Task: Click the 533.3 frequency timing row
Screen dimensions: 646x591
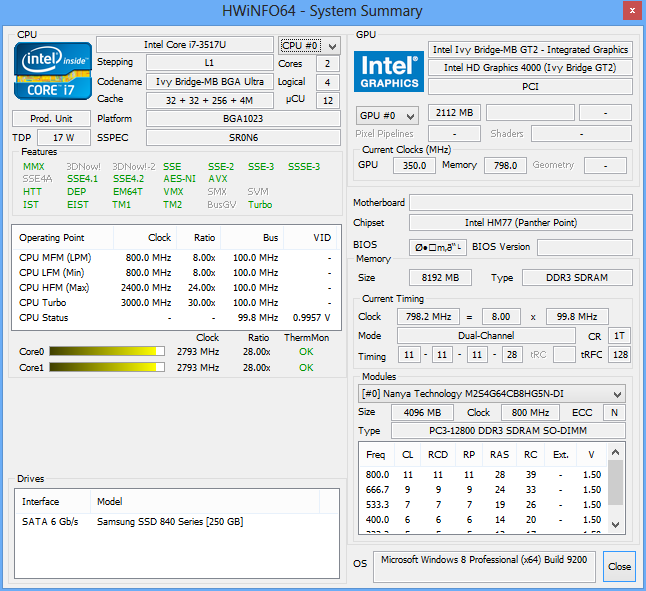Action: tap(483, 505)
